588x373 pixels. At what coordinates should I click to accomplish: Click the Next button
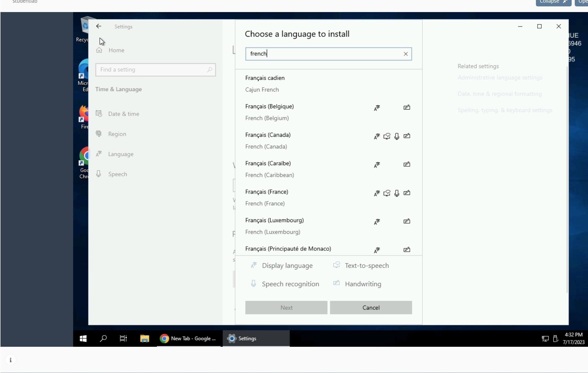tap(286, 308)
